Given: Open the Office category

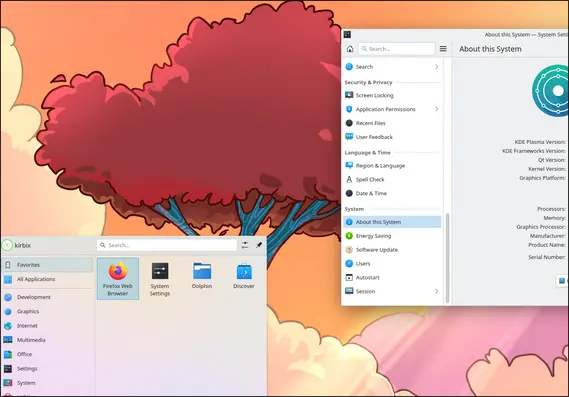Looking at the screenshot, I should pos(47,354).
